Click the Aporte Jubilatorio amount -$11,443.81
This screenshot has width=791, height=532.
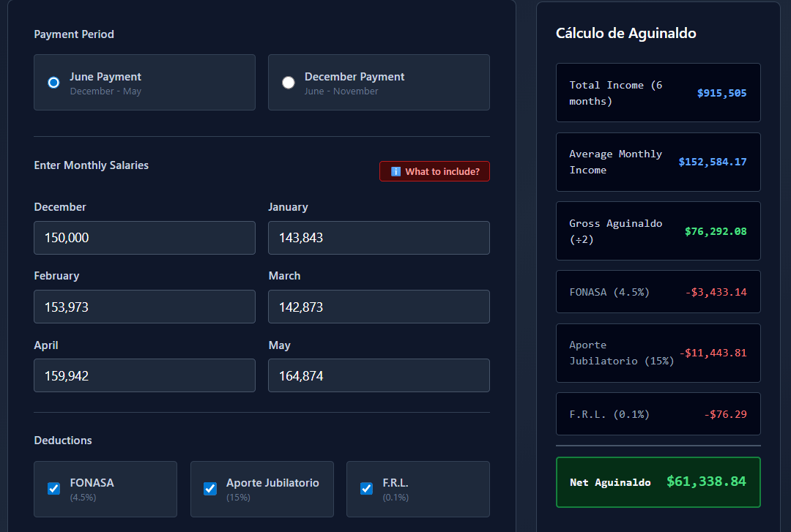[x=713, y=353]
